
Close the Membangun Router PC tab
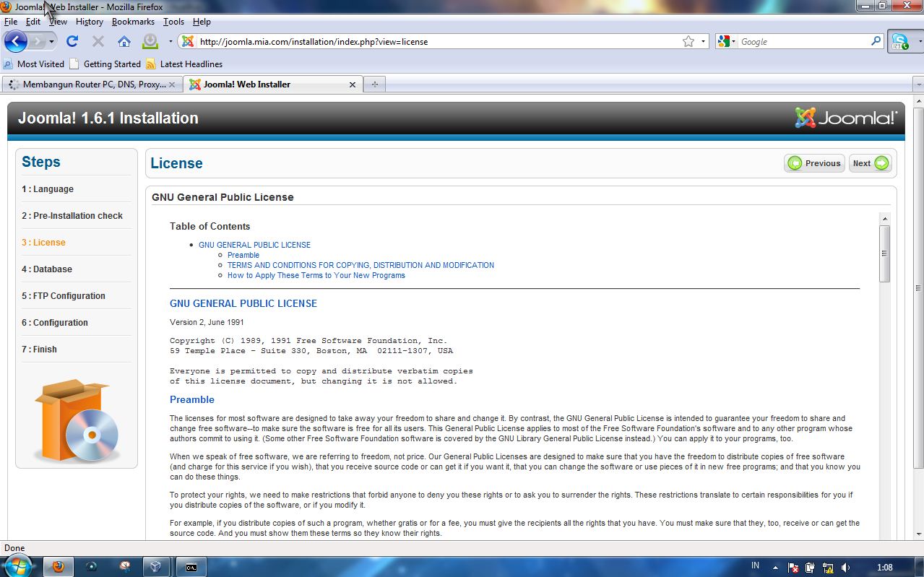pyautogui.click(x=172, y=84)
